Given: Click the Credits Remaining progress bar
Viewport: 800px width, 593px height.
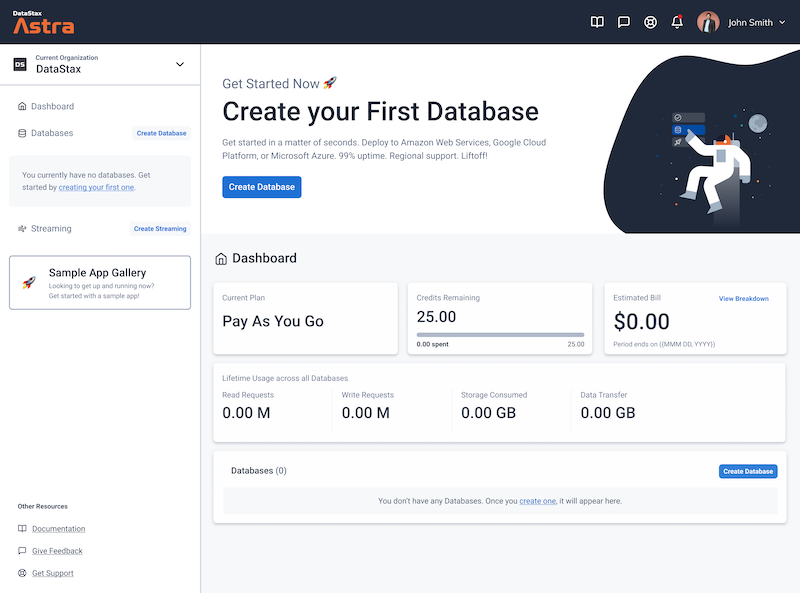Looking at the screenshot, I should 500,335.
